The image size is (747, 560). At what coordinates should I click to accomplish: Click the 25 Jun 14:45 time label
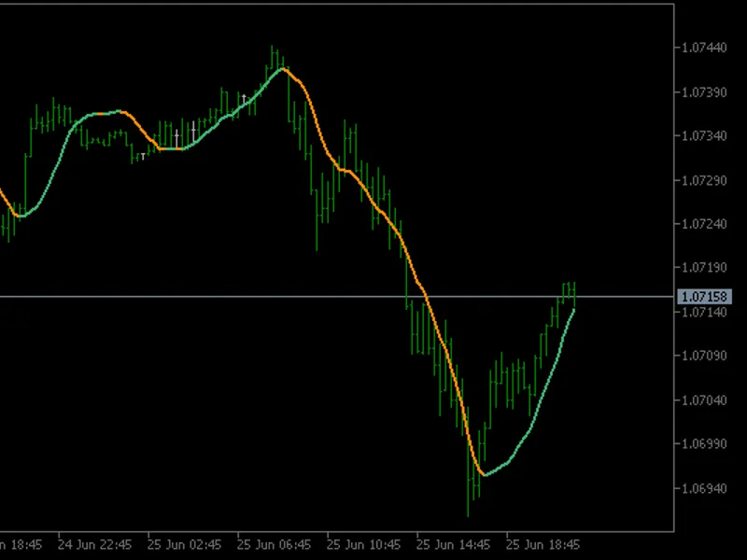pyautogui.click(x=453, y=545)
